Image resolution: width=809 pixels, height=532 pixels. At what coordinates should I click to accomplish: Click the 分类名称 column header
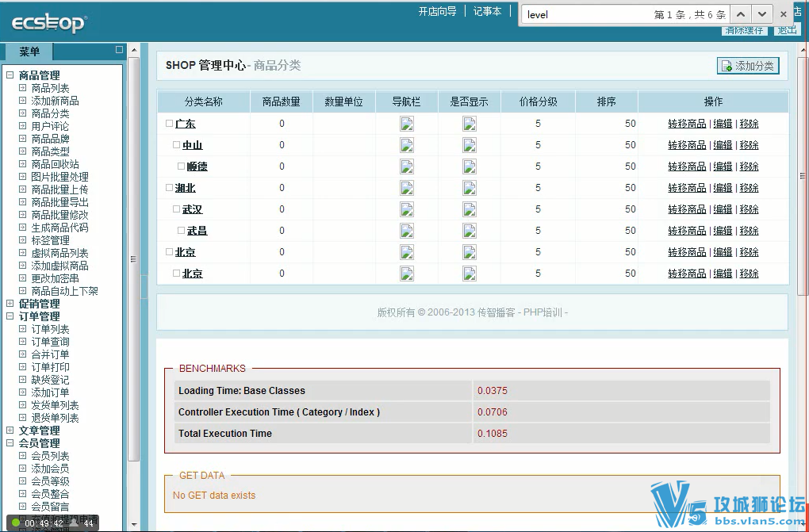[x=203, y=101]
